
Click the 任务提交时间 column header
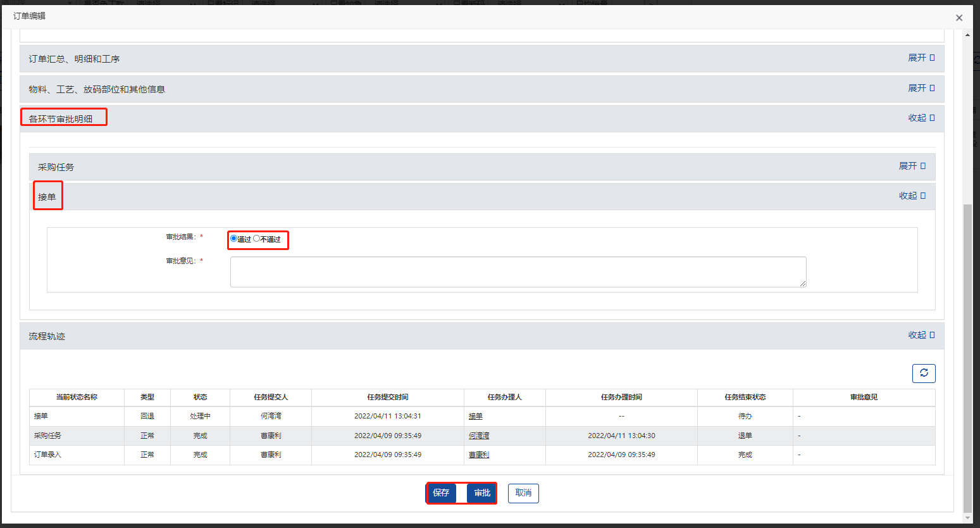tap(387, 397)
